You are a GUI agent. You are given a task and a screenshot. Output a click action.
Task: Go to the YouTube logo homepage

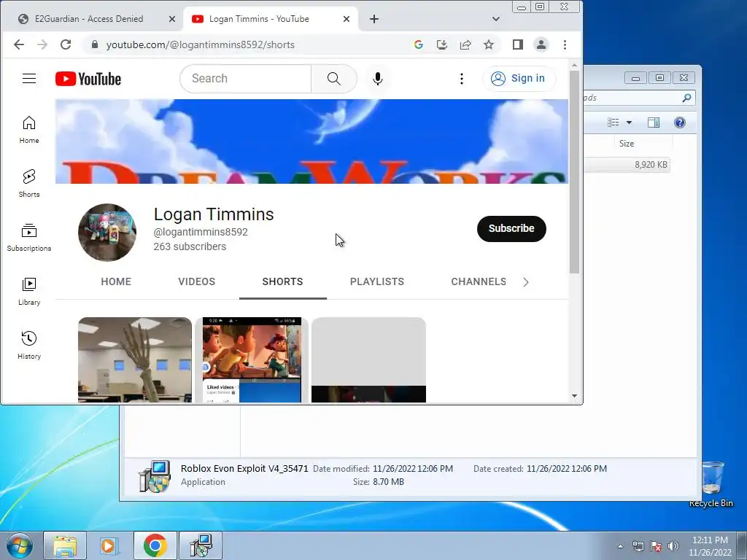click(88, 79)
